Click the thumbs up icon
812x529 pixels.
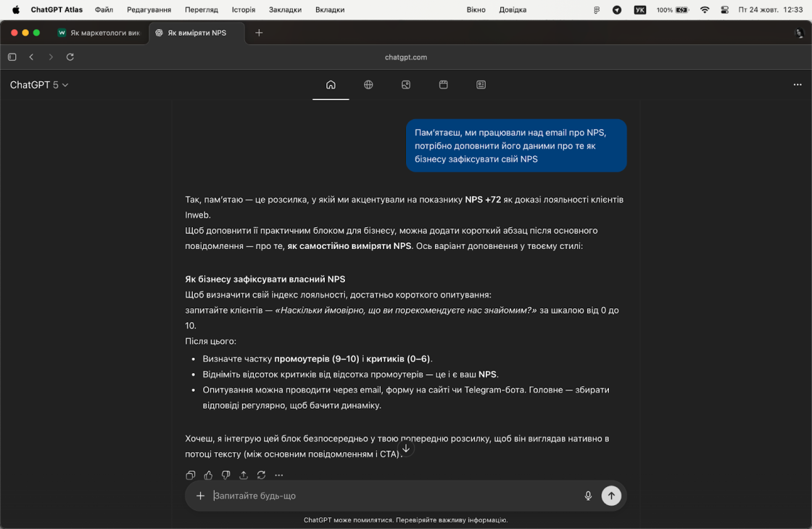[208, 475]
